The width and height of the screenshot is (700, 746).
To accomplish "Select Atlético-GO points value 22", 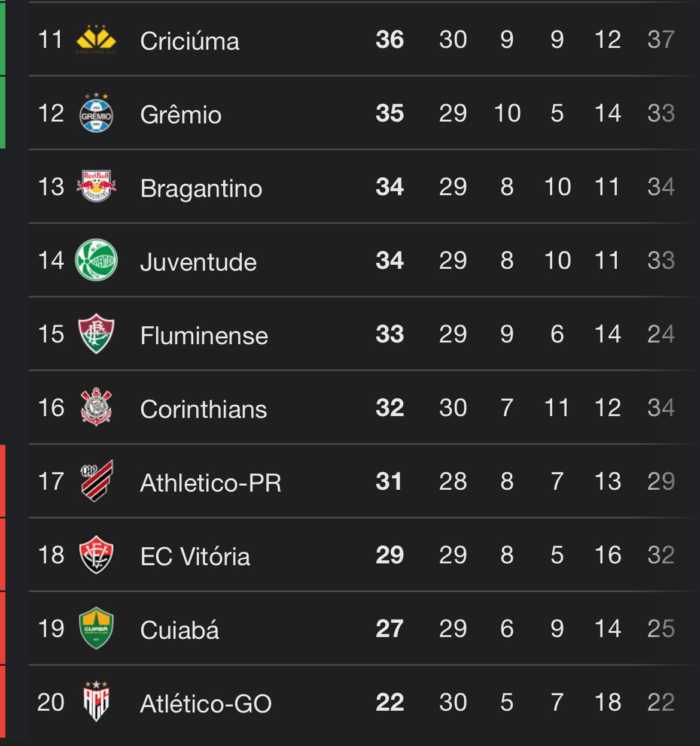I will click(390, 702).
